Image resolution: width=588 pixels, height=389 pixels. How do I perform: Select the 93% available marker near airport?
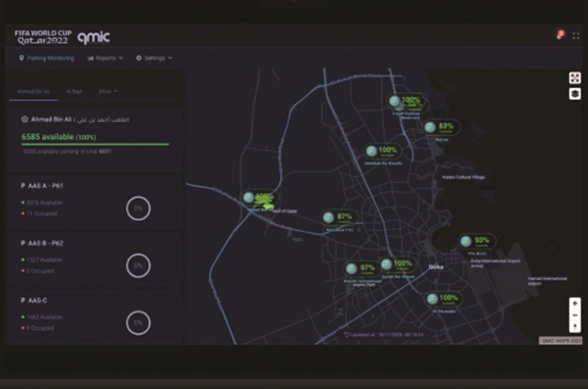[477, 241]
